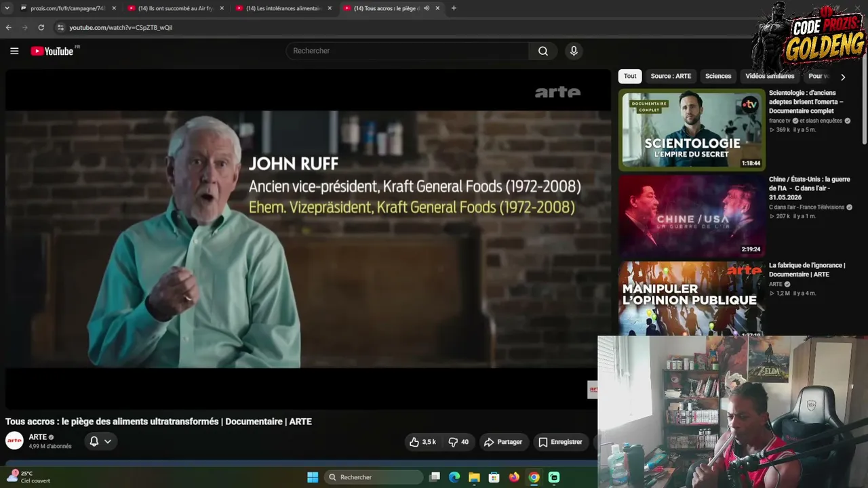The image size is (868, 488).
Task: Click the Windows taskbar search box
Action: pyautogui.click(x=373, y=477)
